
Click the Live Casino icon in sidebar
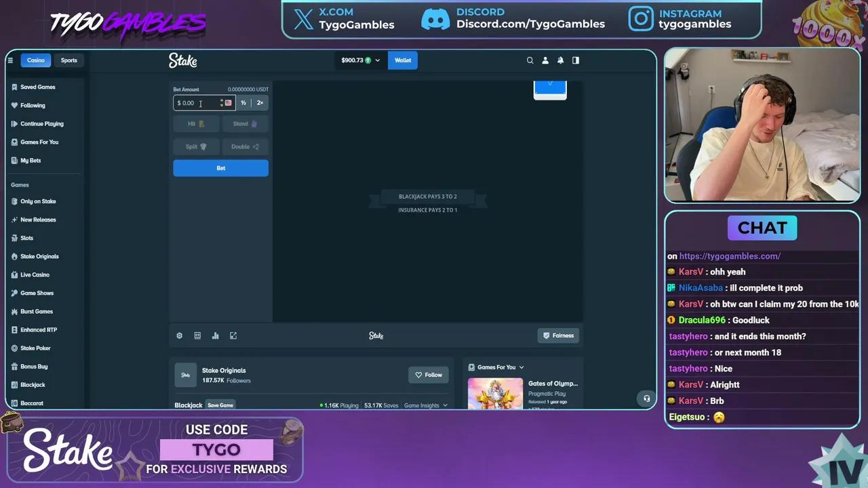point(14,274)
